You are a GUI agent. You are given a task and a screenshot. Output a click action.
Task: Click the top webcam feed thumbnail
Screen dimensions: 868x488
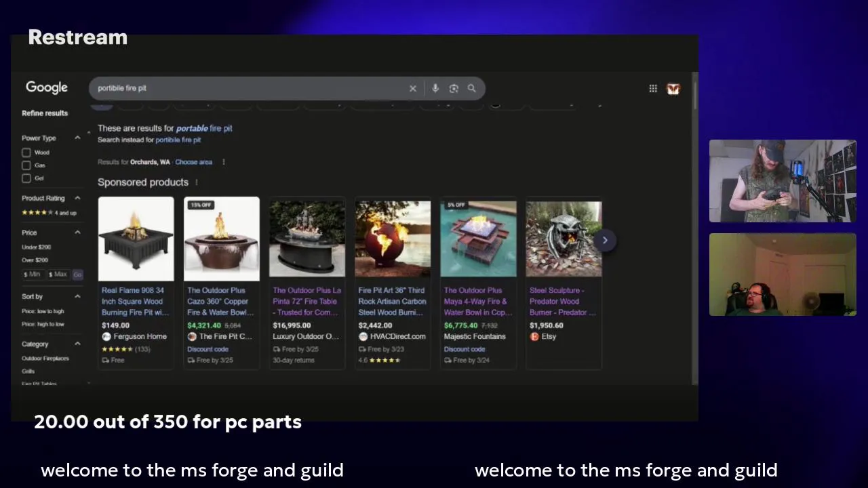783,181
